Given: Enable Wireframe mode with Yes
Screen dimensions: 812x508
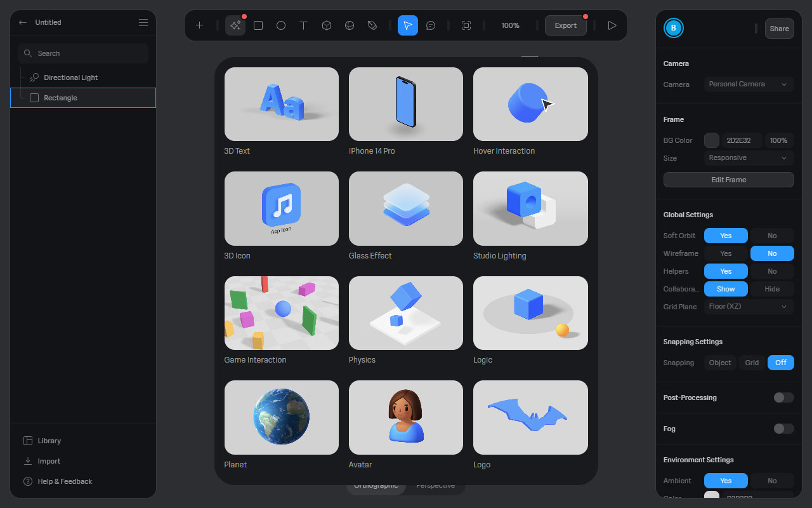Looking at the screenshot, I should pyautogui.click(x=726, y=253).
